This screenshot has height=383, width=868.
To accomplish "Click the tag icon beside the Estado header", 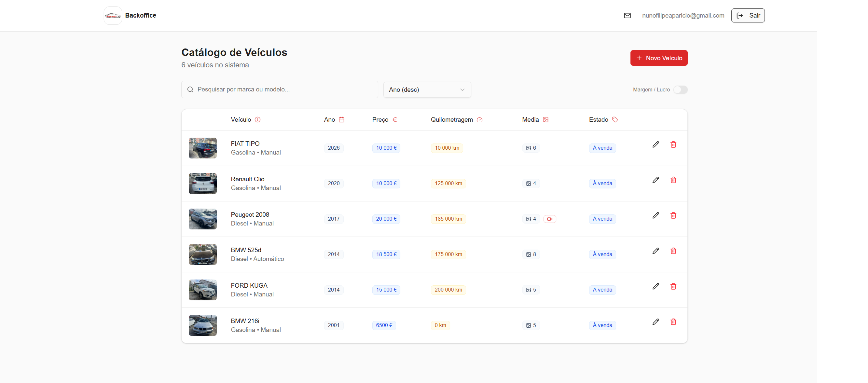I will [x=614, y=119].
